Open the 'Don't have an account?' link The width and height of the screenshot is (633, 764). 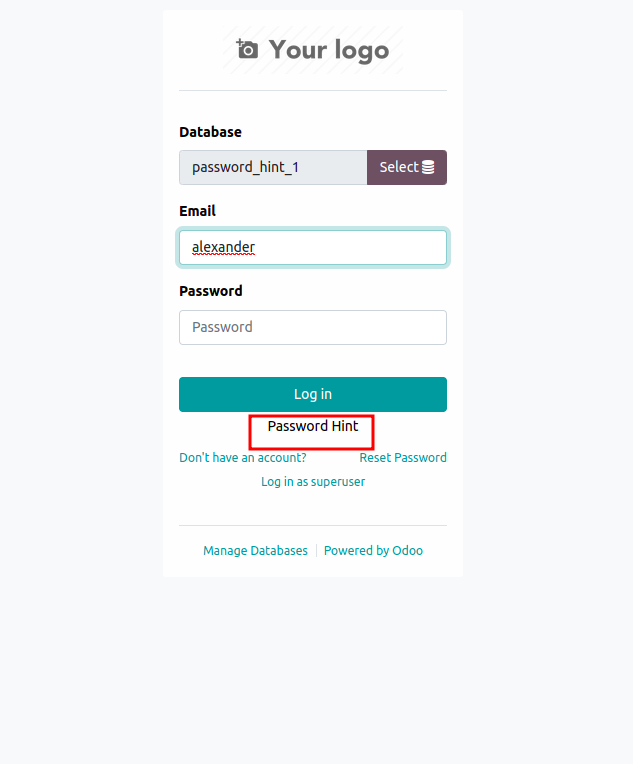click(x=243, y=458)
